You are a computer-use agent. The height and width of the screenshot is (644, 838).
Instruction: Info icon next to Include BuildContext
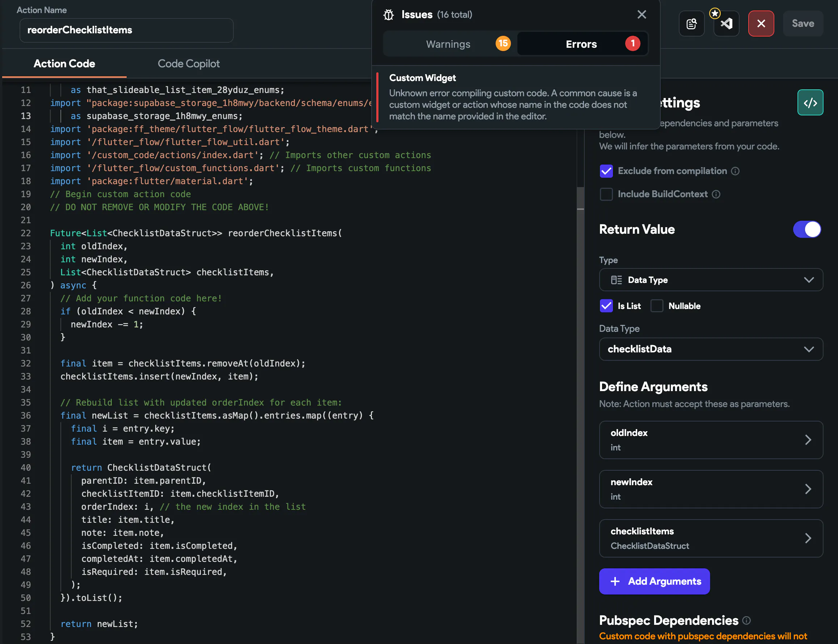(x=716, y=194)
